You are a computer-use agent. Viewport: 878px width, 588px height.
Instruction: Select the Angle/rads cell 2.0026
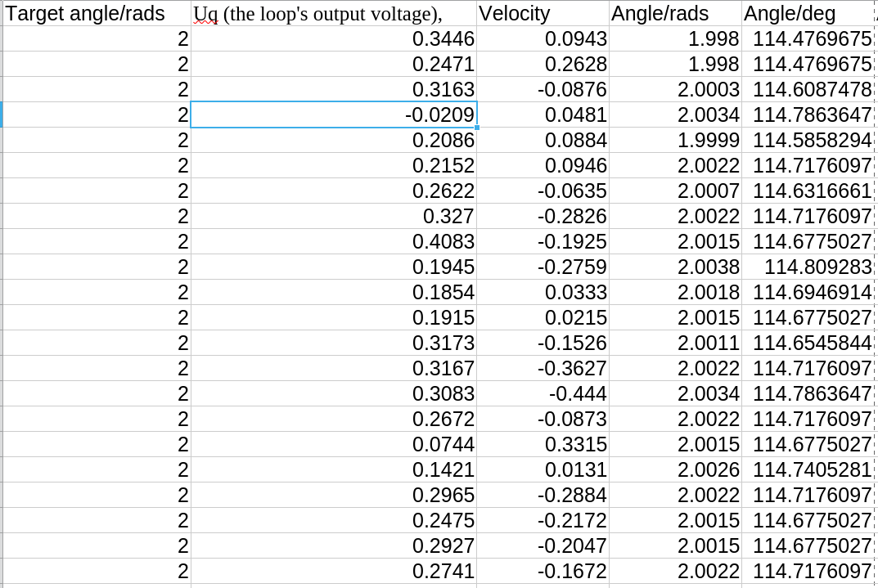(675, 469)
